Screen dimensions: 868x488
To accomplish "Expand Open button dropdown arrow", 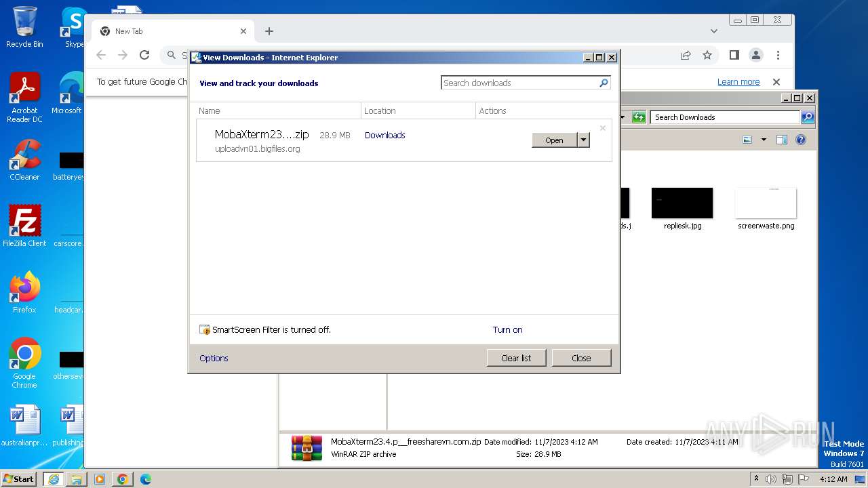I will (x=583, y=140).
